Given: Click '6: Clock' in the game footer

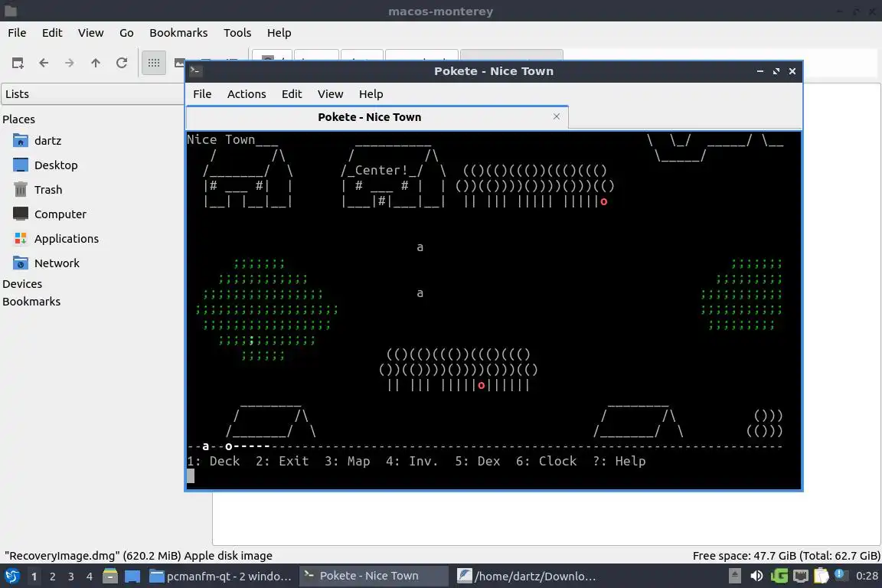Looking at the screenshot, I should pos(547,461).
